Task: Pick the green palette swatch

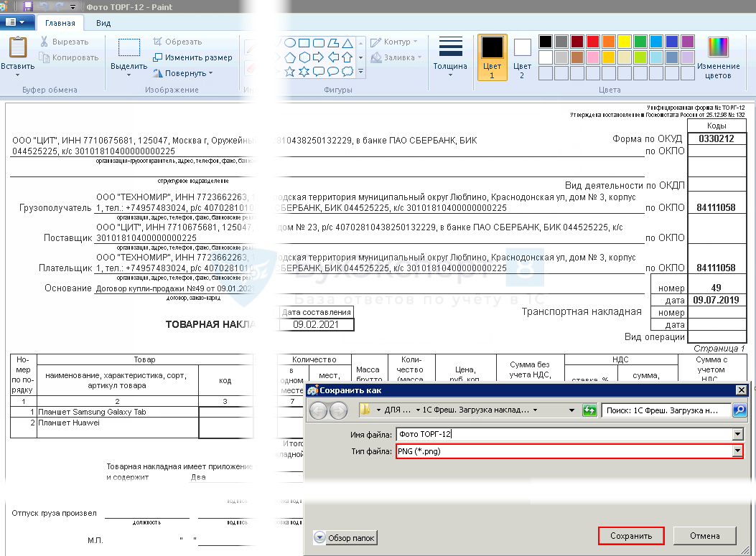Action: click(640, 42)
